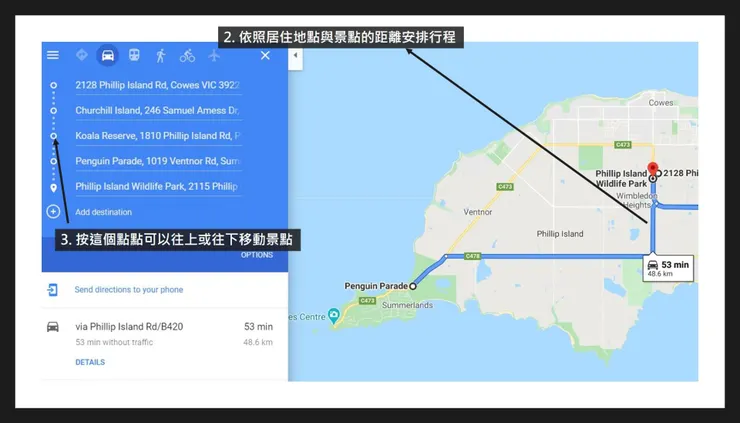
Task: Click Wimbledon Heights label on map
Action: 637,200
